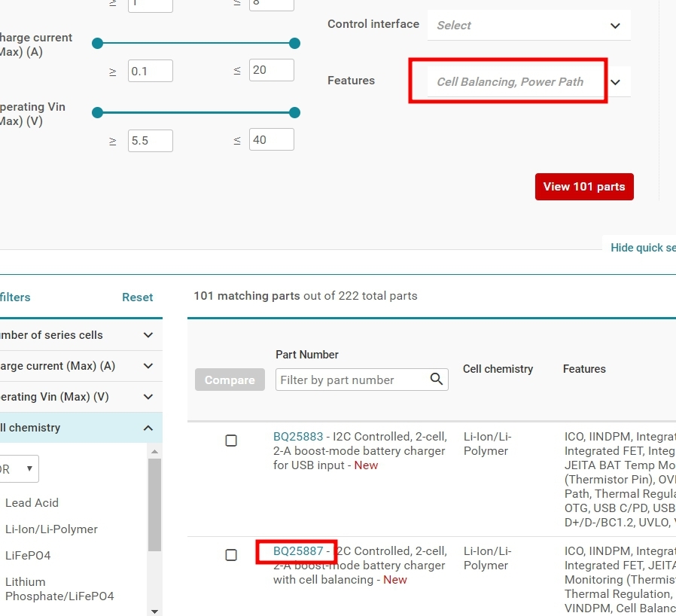Open the BQ25887 part link

point(298,551)
